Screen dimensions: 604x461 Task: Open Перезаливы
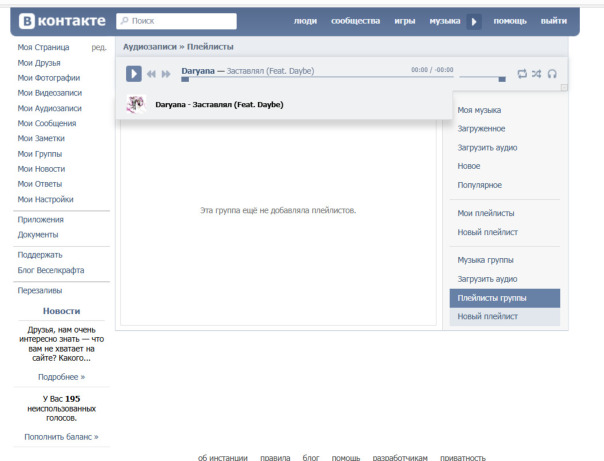[40, 290]
